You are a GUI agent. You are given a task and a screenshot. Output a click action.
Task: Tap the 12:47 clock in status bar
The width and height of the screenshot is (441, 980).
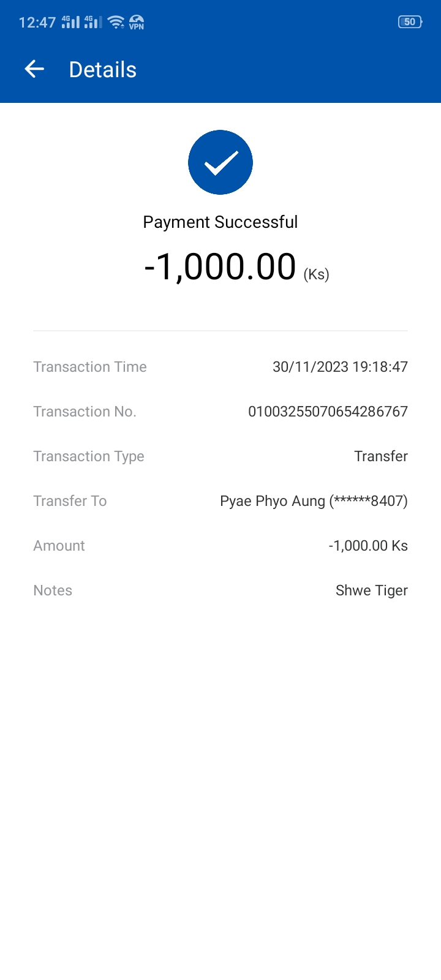pos(37,23)
